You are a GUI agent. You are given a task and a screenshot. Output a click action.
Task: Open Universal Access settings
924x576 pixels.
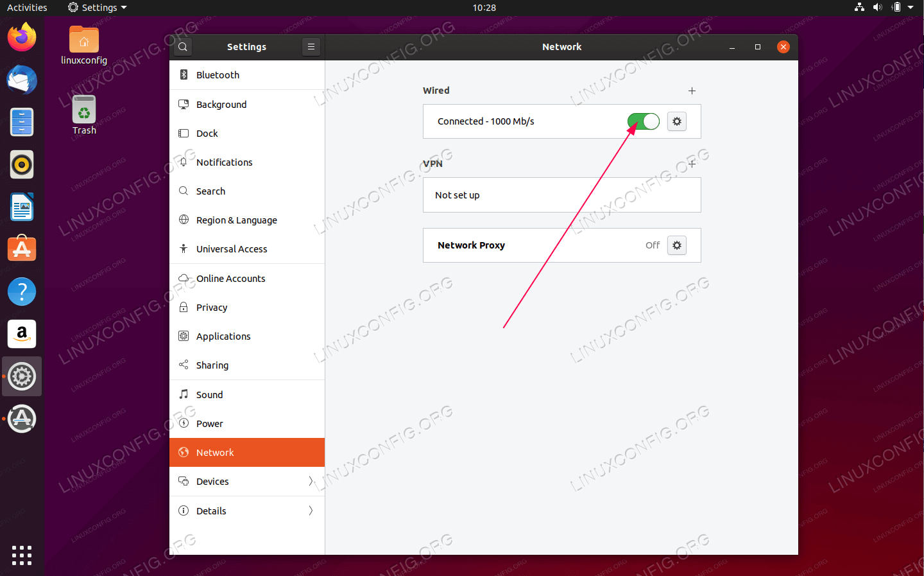pyautogui.click(x=247, y=249)
